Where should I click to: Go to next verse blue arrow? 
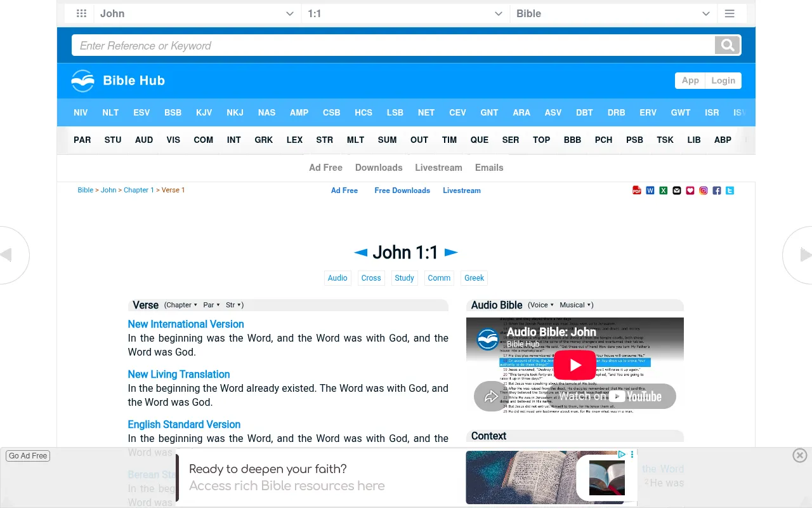[x=451, y=253]
